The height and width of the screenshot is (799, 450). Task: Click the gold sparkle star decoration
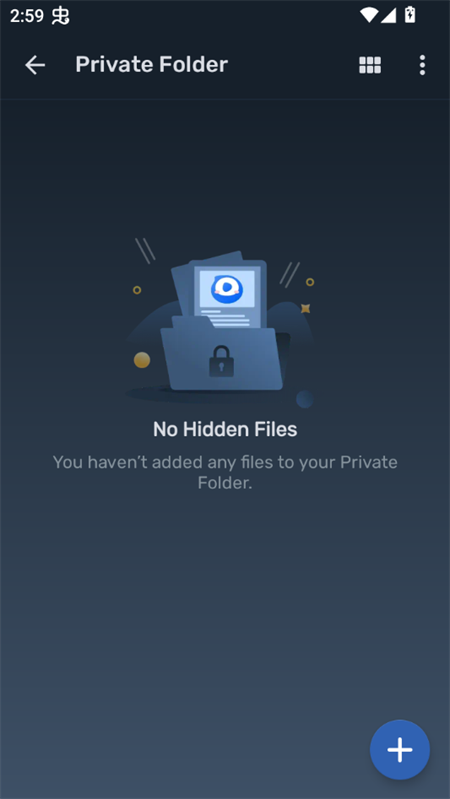click(x=305, y=308)
